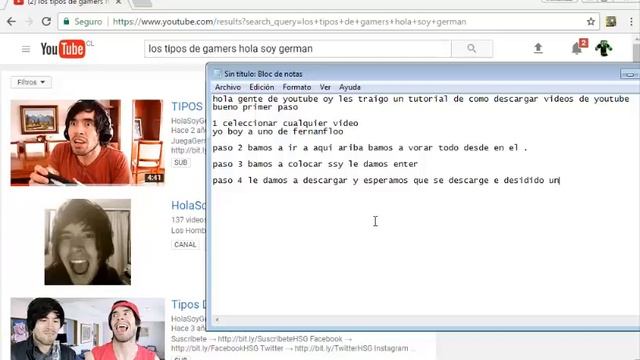The height and width of the screenshot is (360, 640).
Task: Open Notepad Formato menu
Action: [x=297, y=87]
